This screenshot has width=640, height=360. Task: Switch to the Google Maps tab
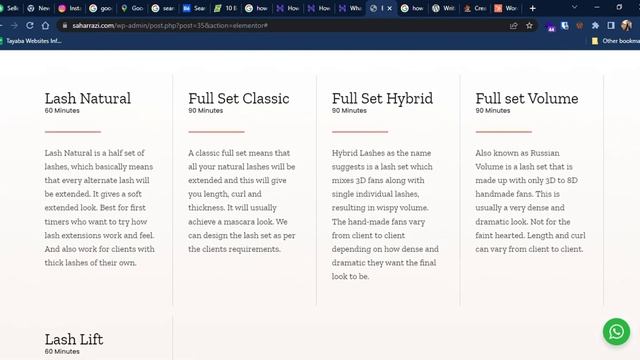click(x=132, y=8)
